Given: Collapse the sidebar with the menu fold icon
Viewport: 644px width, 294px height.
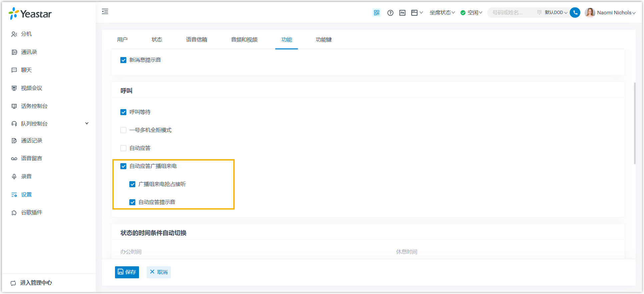Looking at the screenshot, I should click(105, 12).
